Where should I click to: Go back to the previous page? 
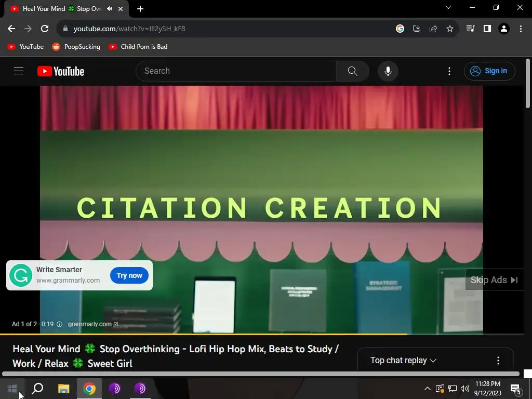pyautogui.click(x=11, y=29)
